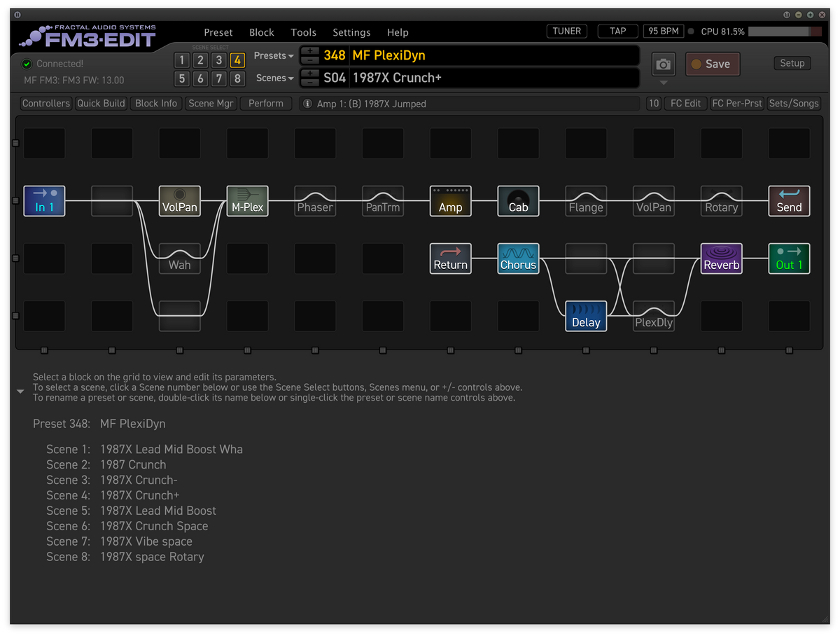The width and height of the screenshot is (840, 636).
Task: Click the Save button
Action: [x=713, y=64]
